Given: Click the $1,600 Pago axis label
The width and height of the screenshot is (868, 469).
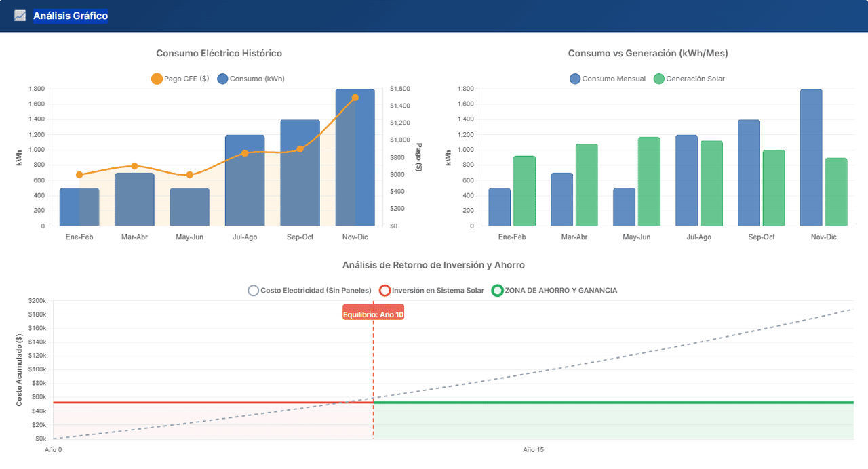Looking at the screenshot, I should (401, 89).
